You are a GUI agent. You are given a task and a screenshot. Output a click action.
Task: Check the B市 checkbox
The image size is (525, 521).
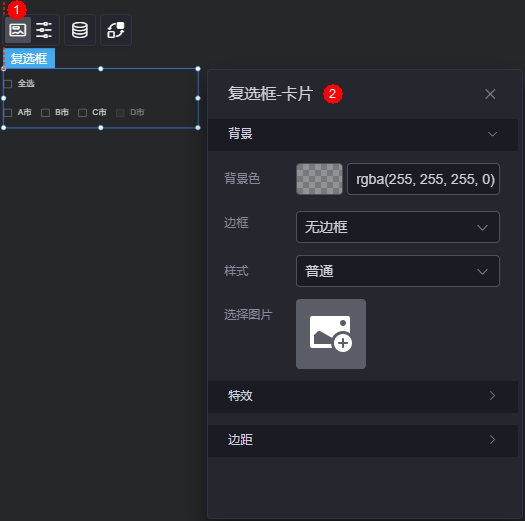click(x=45, y=113)
